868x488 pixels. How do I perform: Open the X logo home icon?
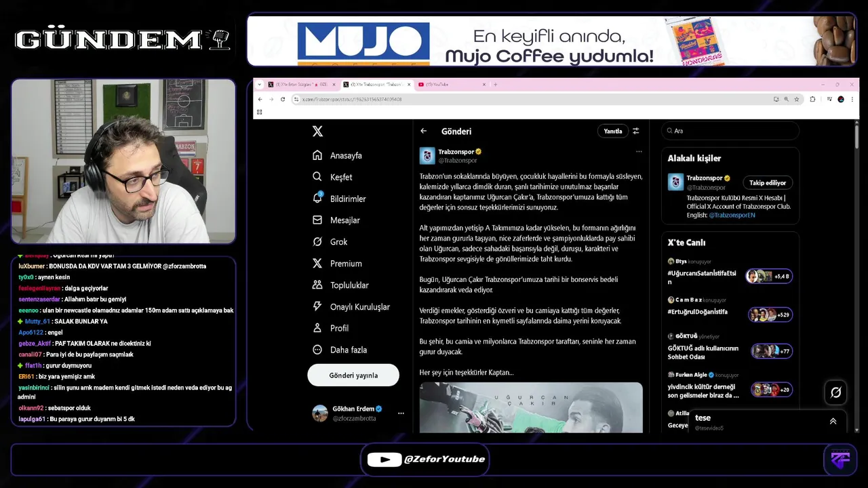pos(317,131)
